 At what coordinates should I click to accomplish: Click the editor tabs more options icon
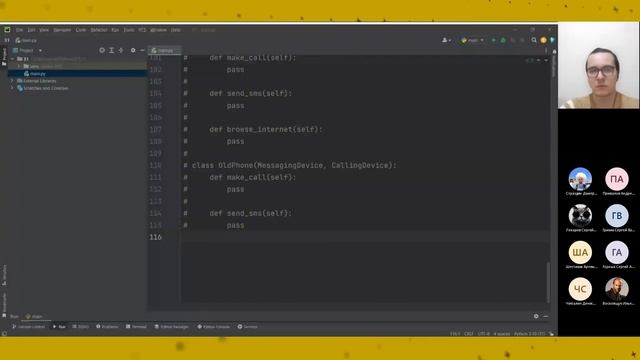click(x=546, y=51)
